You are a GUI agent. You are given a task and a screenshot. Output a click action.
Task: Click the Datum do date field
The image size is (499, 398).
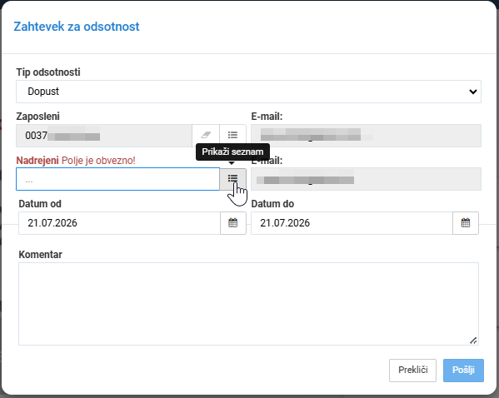(352, 223)
